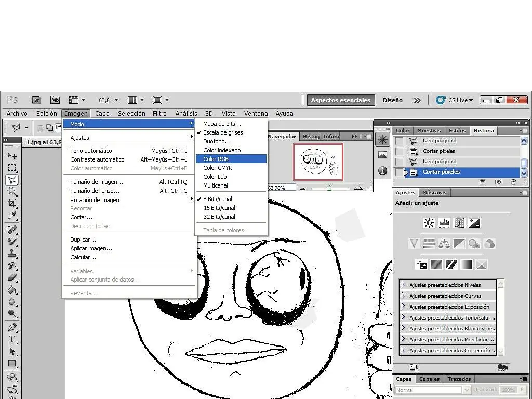Image resolution: width=532 pixels, height=399 pixels.
Task: Select the Rectangular Marquee tool
Action: point(12,168)
